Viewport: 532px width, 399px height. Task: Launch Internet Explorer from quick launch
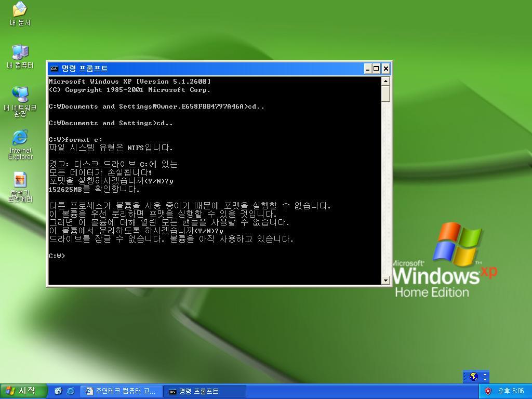(71, 391)
